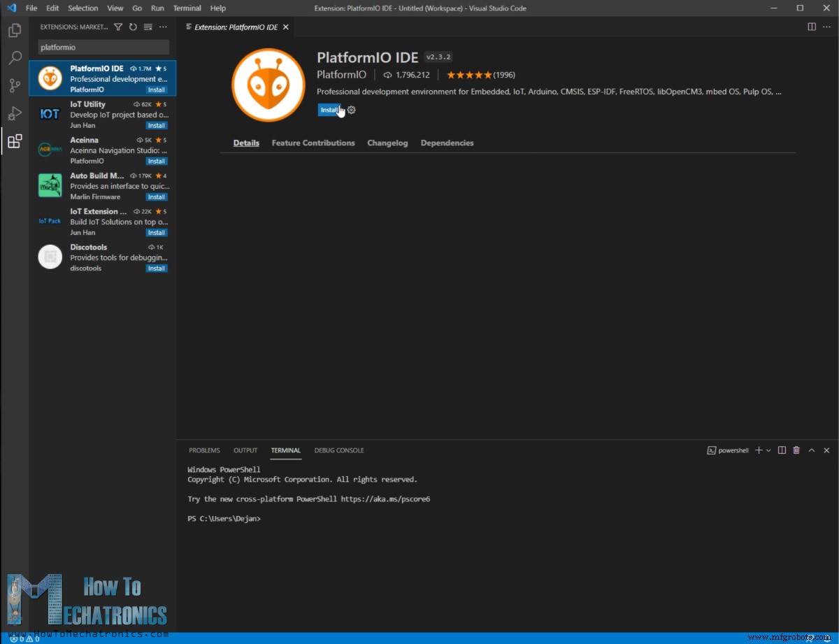Open extensions view more actions menu

point(163,27)
